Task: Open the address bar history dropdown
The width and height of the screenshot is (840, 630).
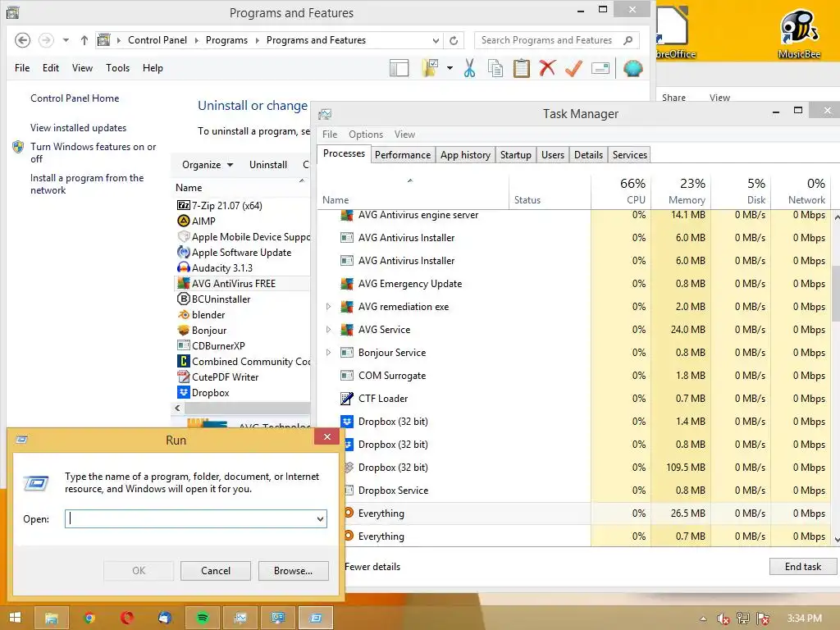Action: 436,40
